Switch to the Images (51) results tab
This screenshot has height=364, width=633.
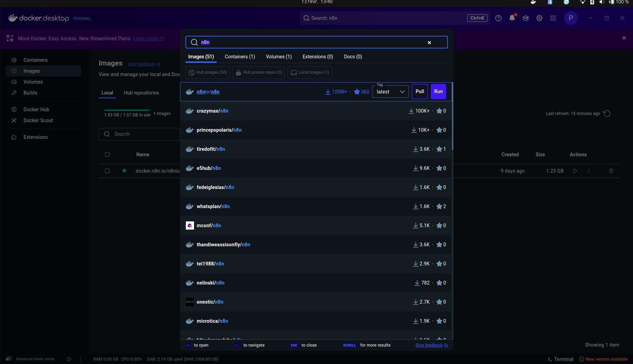tap(201, 57)
